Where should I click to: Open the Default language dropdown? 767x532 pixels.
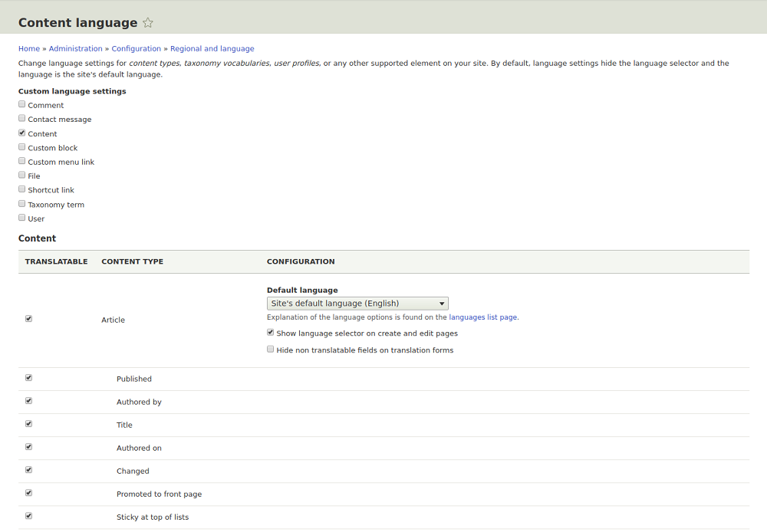357,304
